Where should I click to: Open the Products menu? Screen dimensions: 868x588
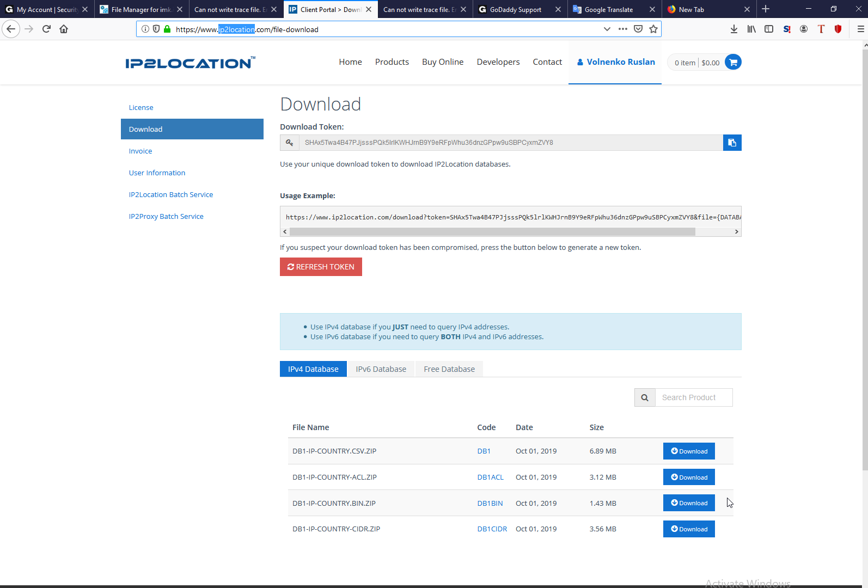pos(392,62)
